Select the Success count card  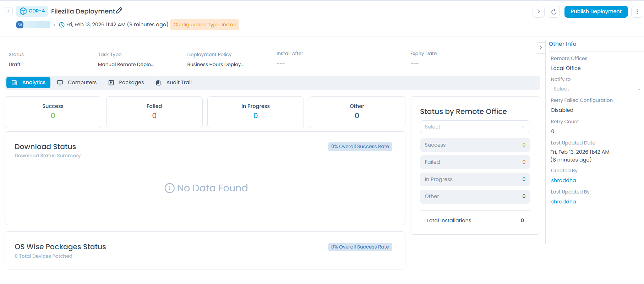(x=53, y=112)
